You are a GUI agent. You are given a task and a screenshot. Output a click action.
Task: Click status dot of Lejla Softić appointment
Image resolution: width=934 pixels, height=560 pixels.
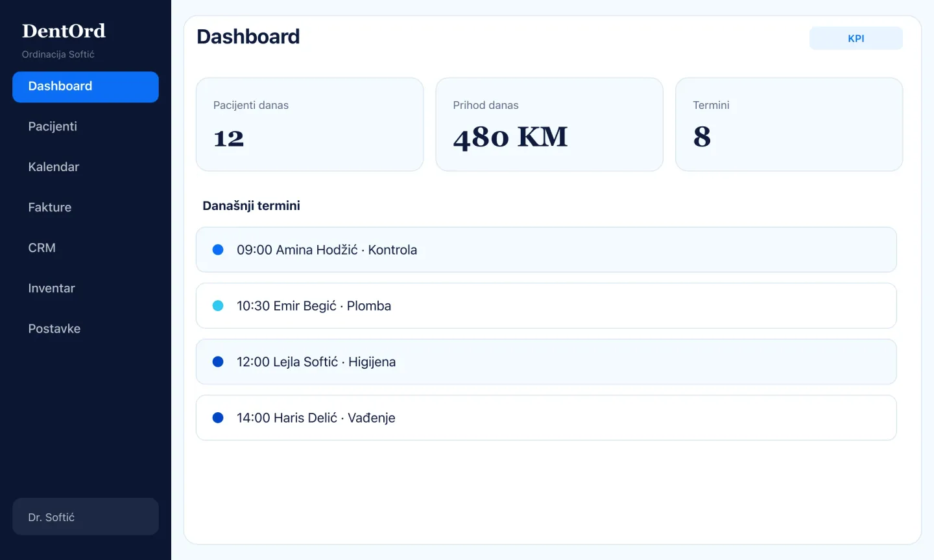click(x=218, y=362)
